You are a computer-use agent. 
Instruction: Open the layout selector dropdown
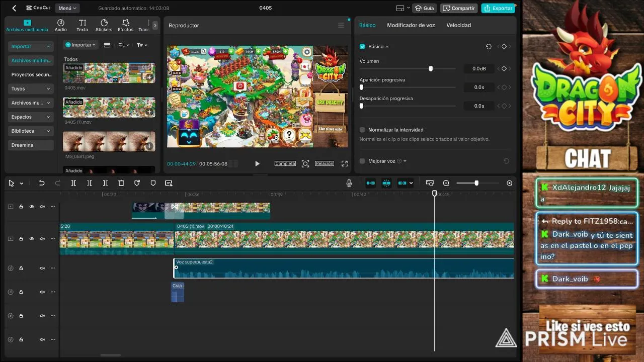point(402,8)
